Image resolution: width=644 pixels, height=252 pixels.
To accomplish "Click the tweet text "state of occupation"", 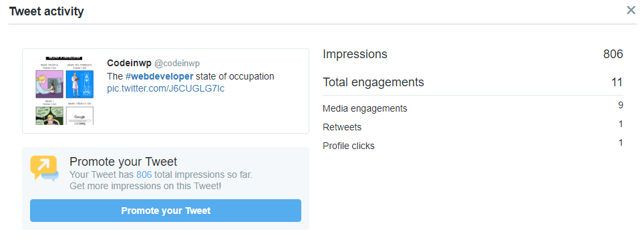I will [x=235, y=76].
